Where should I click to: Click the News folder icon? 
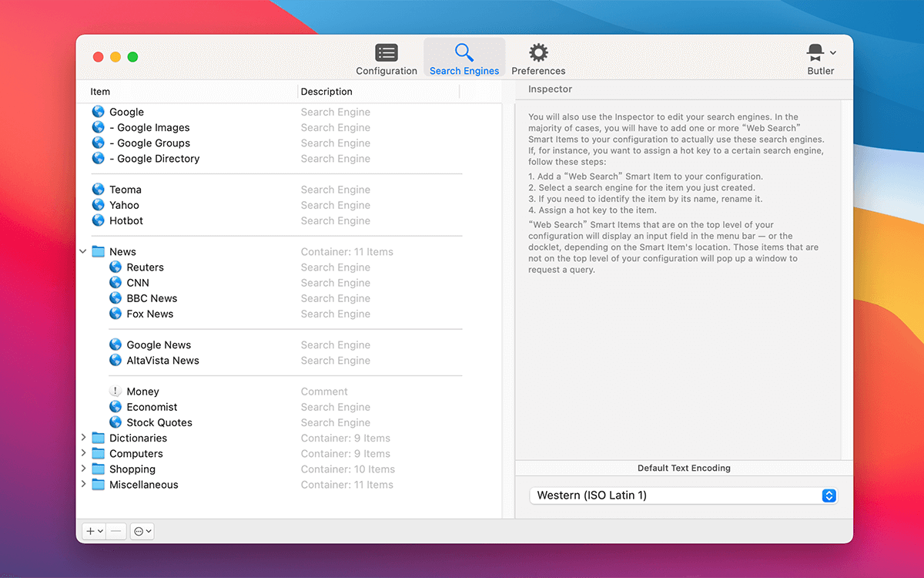[x=98, y=252]
